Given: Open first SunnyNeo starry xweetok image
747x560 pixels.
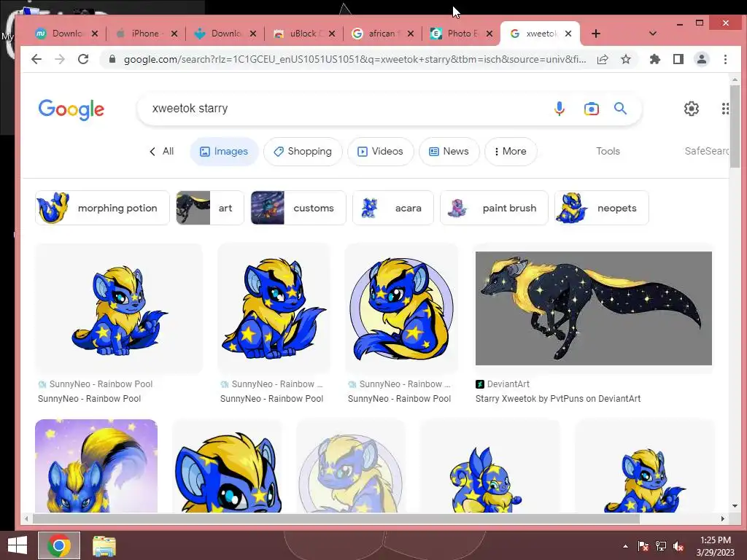Looking at the screenshot, I should (119, 308).
